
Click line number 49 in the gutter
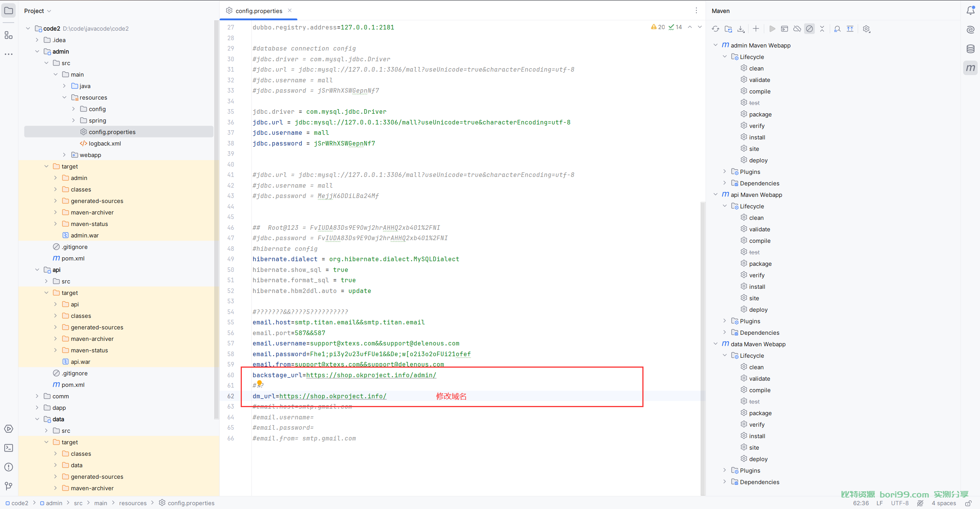[231, 259]
